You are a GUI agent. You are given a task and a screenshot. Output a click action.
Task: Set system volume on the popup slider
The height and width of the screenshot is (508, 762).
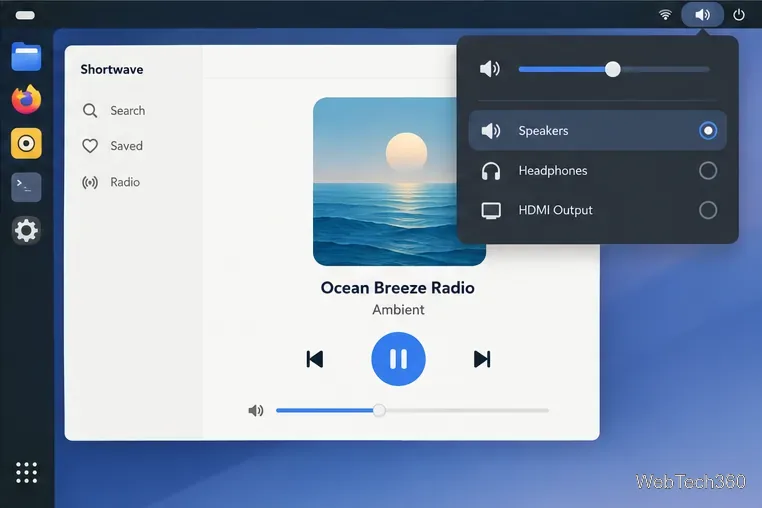pyautogui.click(x=614, y=70)
